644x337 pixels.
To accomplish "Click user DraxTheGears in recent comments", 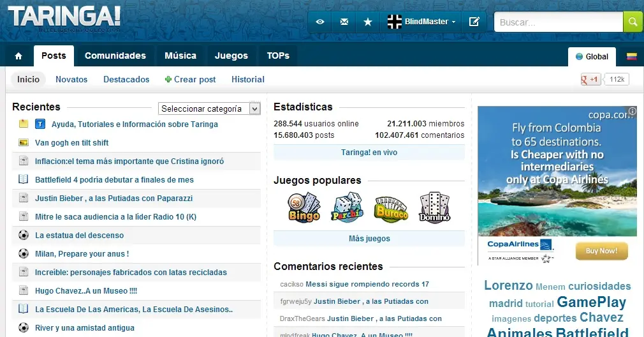I will (x=302, y=318).
